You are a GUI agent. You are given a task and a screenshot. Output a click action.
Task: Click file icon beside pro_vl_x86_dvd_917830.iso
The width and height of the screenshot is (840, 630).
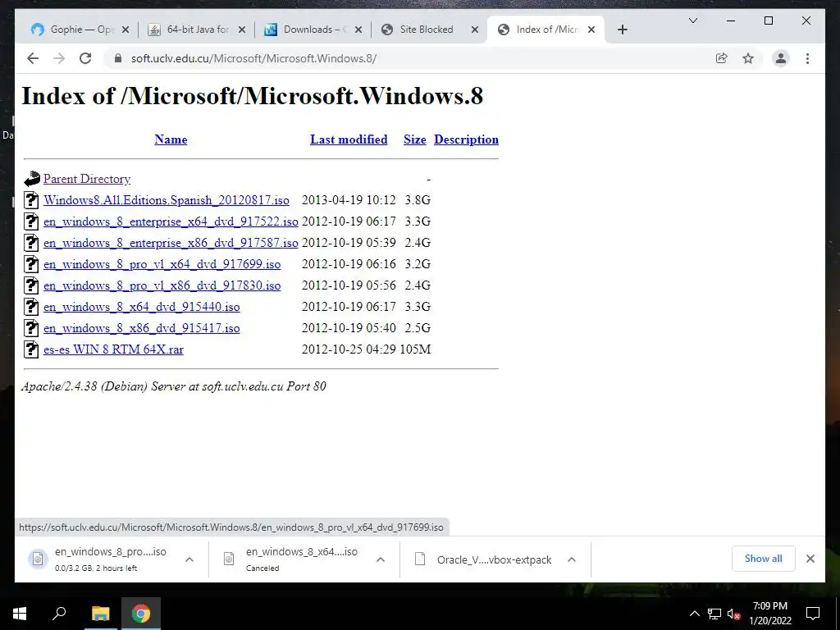[x=32, y=285]
